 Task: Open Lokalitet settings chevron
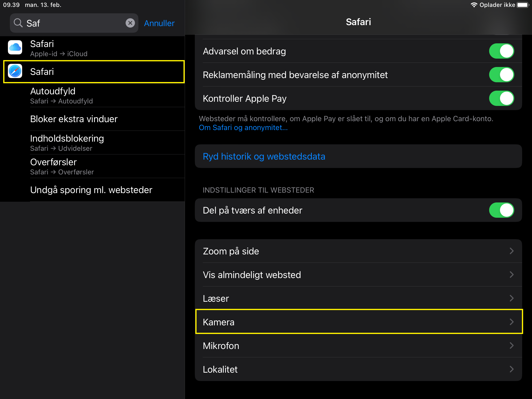[x=512, y=369]
